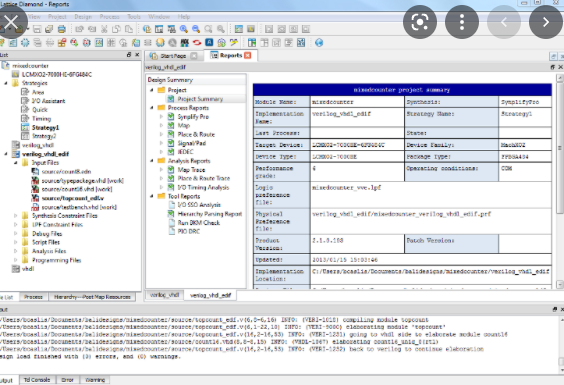Expand the Debug Files folder
The image size is (564, 385).
point(16,234)
